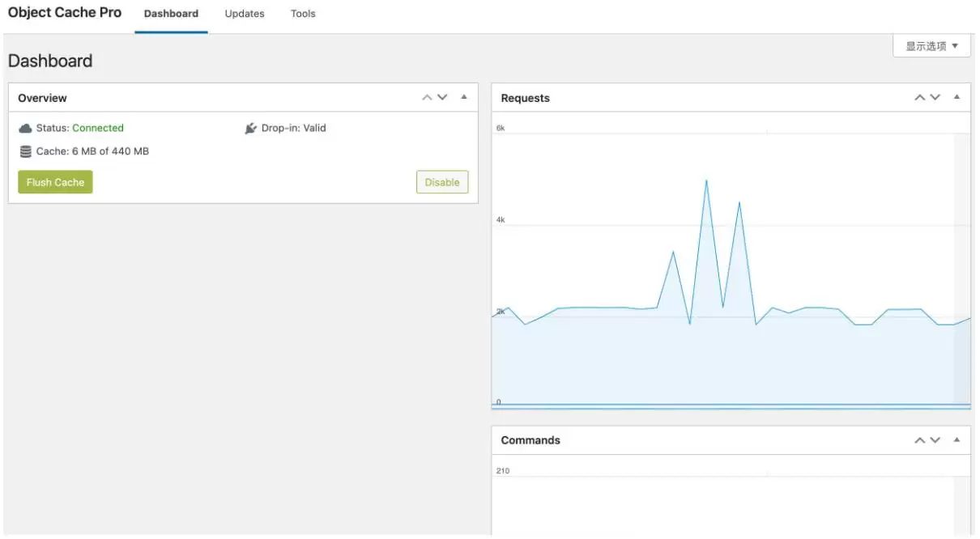The image size is (980, 539).
Task: Click the Commands panel heading
Action: [x=530, y=440]
